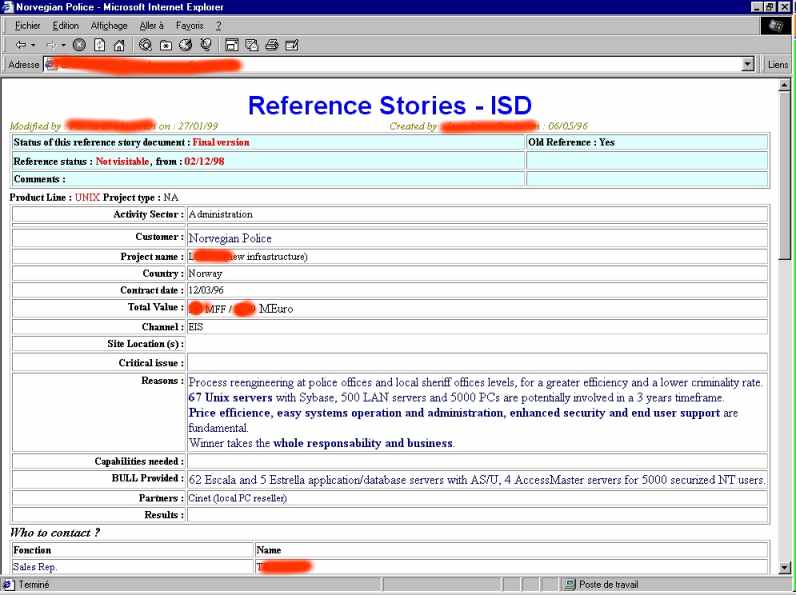The image size is (796, 595).
Task: Go to the Home page icon
Action: [119, 46]
